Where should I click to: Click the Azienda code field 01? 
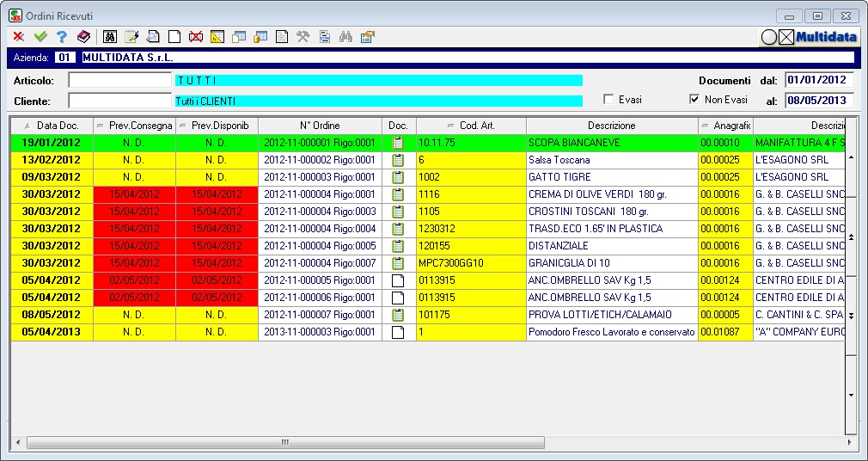65,57
